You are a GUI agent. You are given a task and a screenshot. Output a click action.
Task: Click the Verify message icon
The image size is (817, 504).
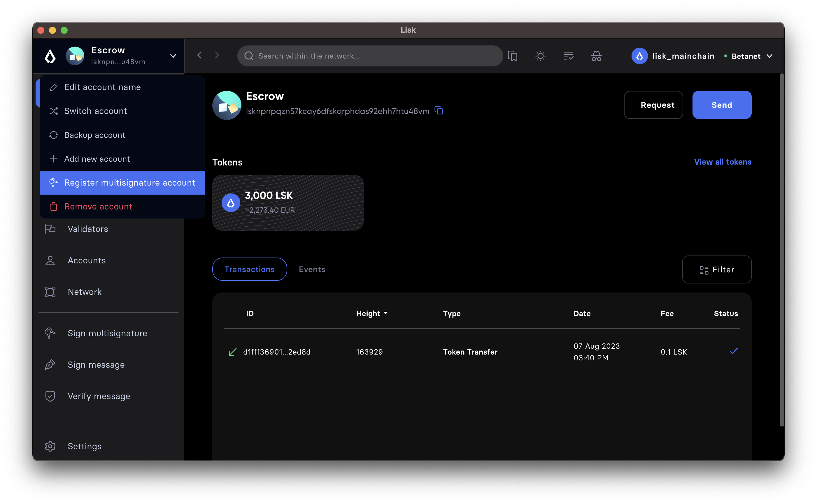50,396
